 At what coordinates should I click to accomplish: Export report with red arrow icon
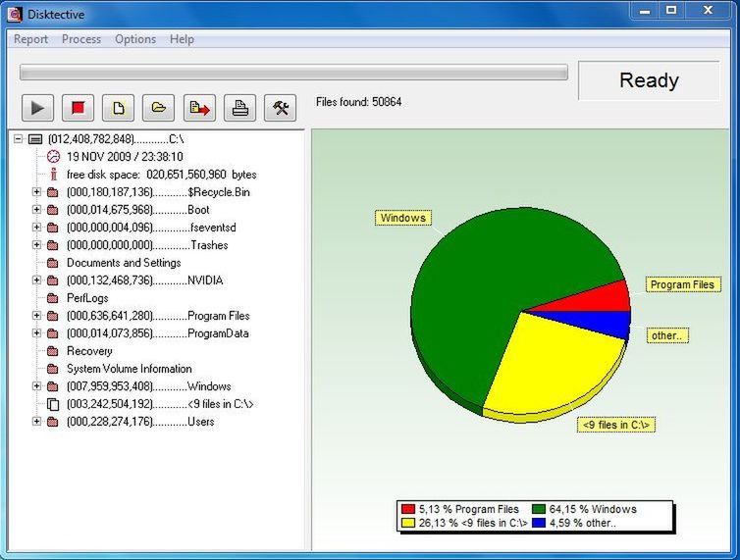pos(199,108)
